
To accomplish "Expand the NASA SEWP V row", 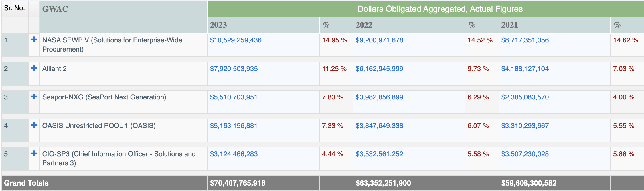I will [x=34, y=40].
